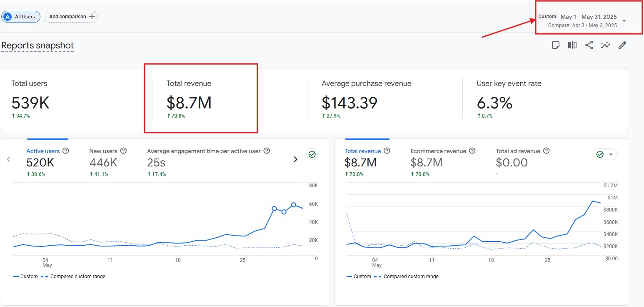Click the users card green check status icon
644x307 pixels.
(x=312, y=154)
